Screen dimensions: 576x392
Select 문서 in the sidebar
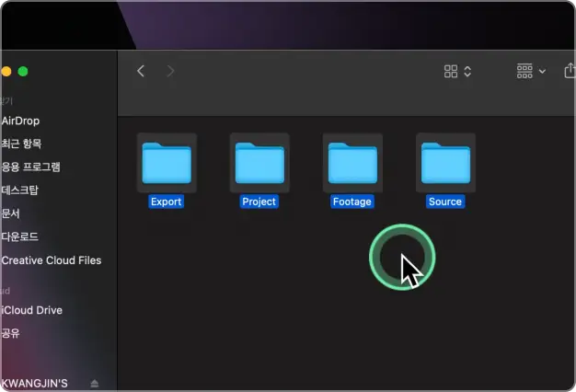click(x=10, y=213)
